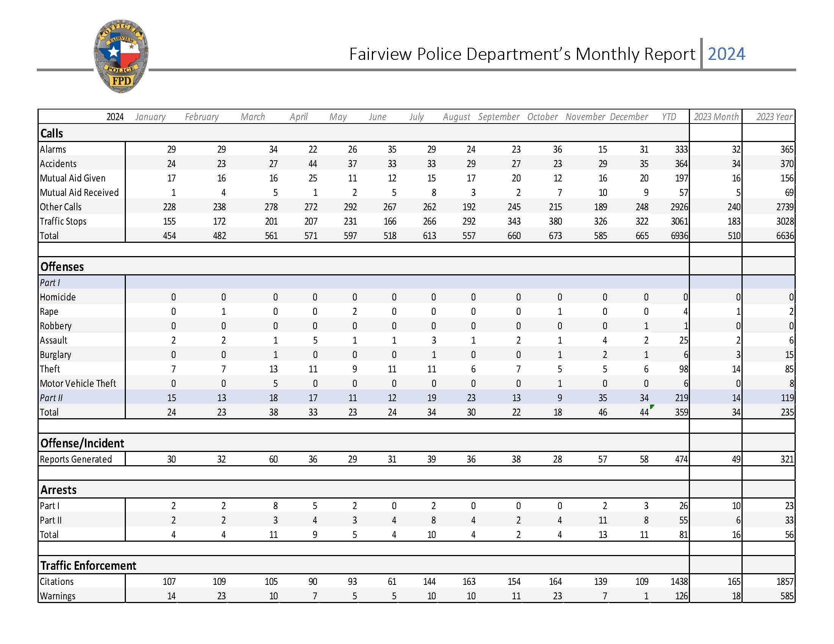This screenshot has width=834, height=644.
Task: Click the YTD column header
Action: pos(669,117)
